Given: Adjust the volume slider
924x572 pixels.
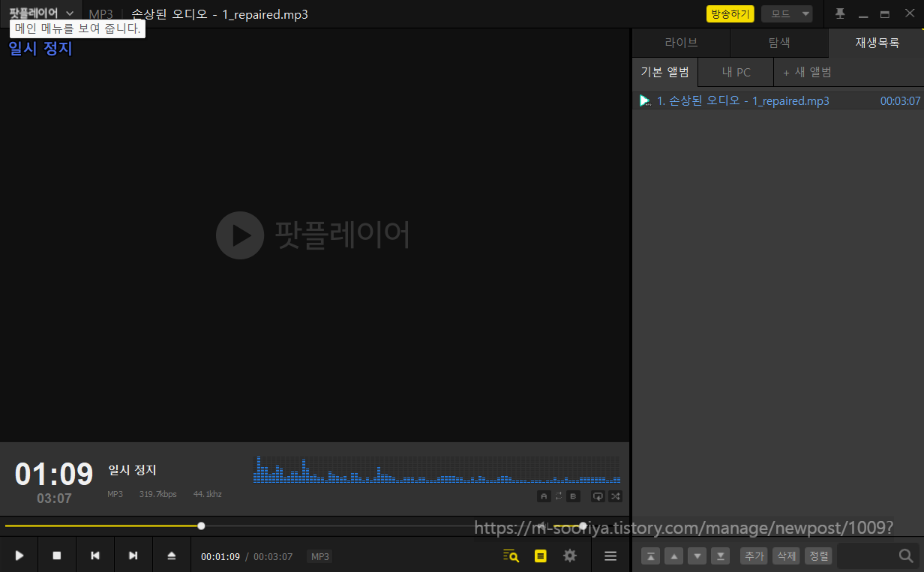Looking at the screenshot, I should click(568, 526).
